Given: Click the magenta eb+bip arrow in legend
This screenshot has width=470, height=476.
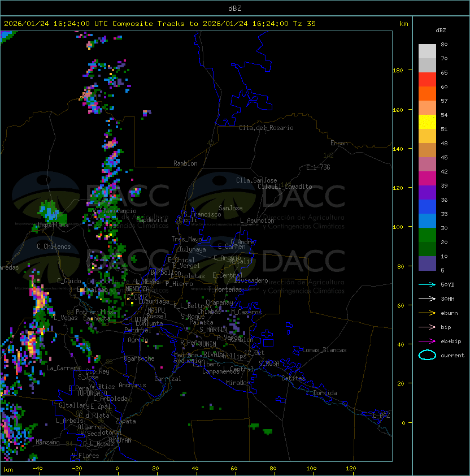Looking at the screenshot, I should [x=427, y=341].
